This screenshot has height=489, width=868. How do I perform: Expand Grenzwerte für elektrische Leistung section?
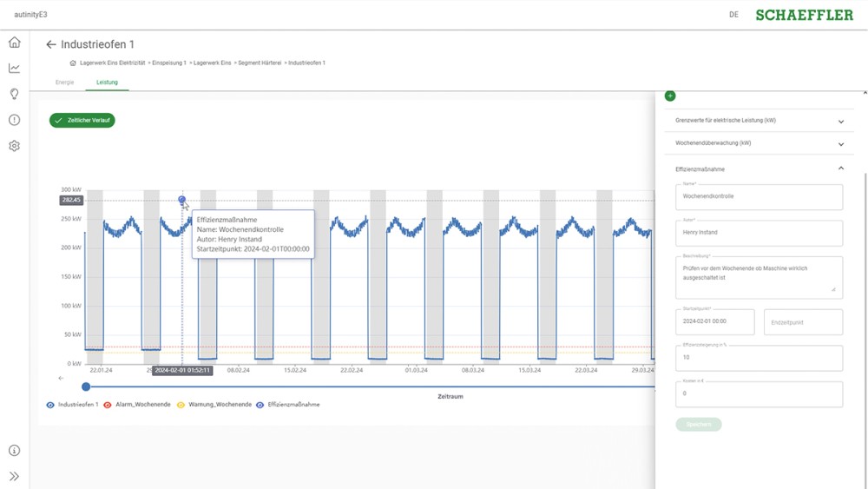pos(840,121)
